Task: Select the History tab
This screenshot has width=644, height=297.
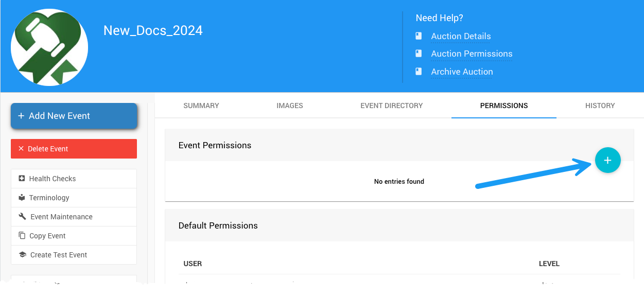Action: pos(600,106)
